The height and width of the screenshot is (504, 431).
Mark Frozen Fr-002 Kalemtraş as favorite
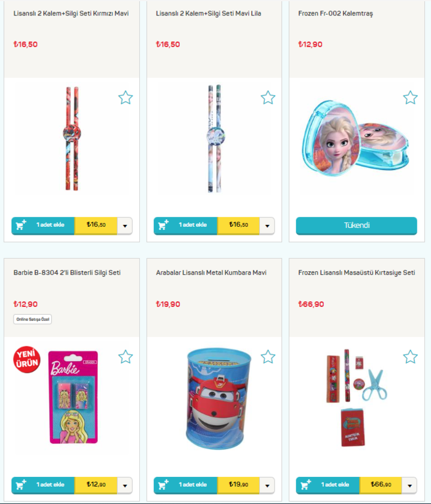(410, 98)
